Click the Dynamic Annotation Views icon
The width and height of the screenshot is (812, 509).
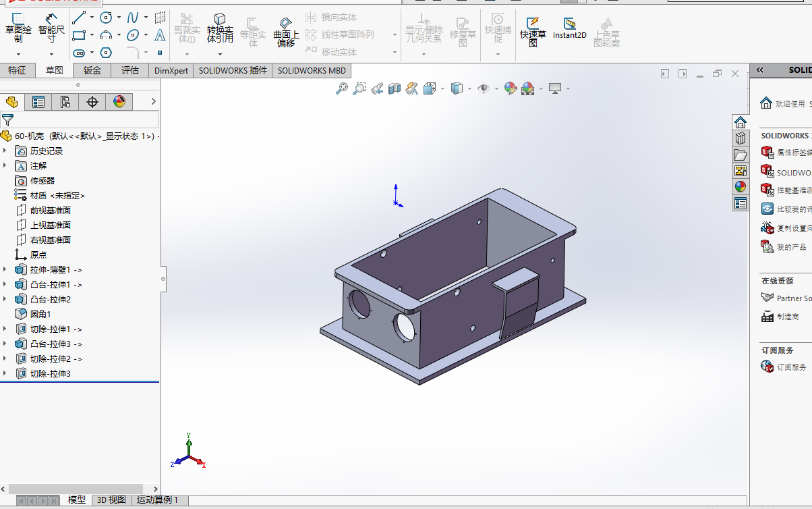(412, 88)
